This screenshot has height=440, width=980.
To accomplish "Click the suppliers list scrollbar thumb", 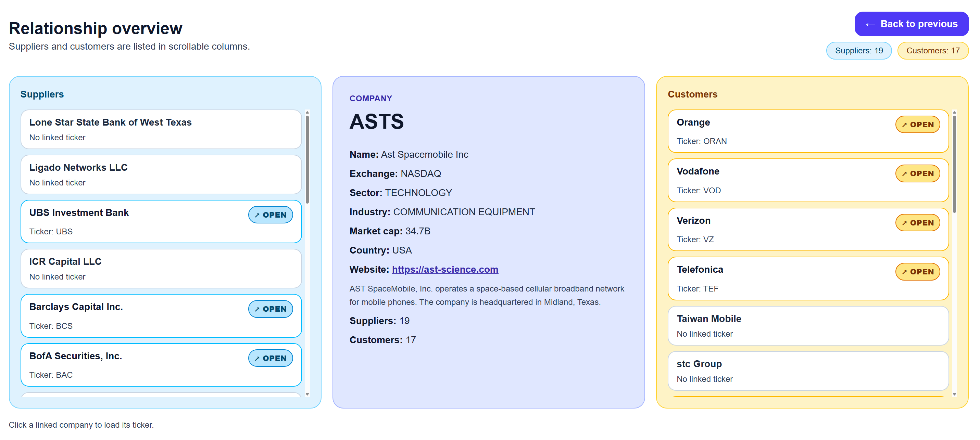I will tap(307, 160).
